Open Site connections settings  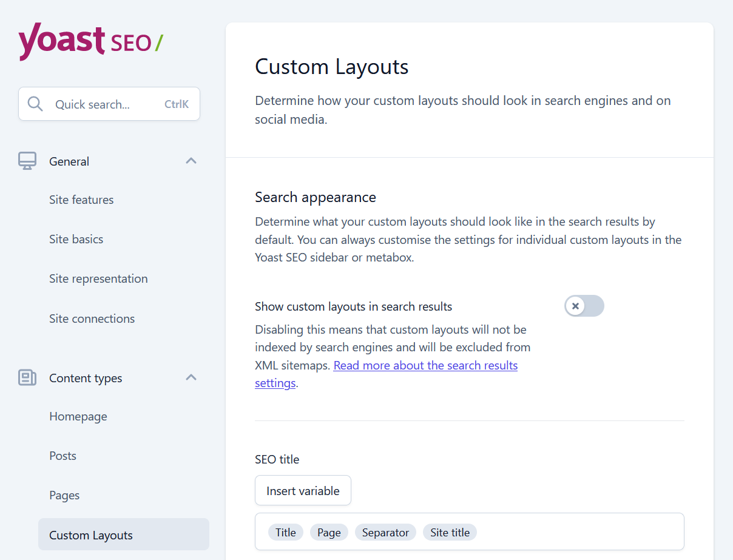[x=92, y=318]
